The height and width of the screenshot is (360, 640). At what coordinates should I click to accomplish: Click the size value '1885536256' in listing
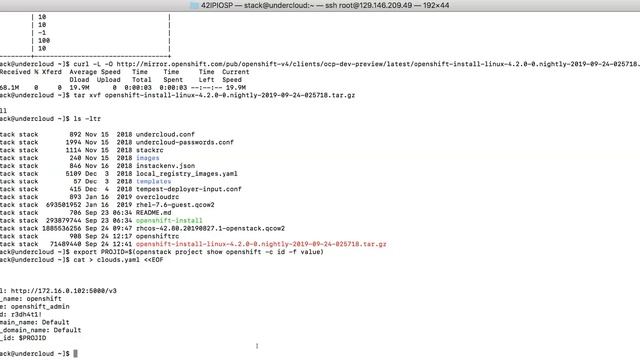tap(62, 228)
